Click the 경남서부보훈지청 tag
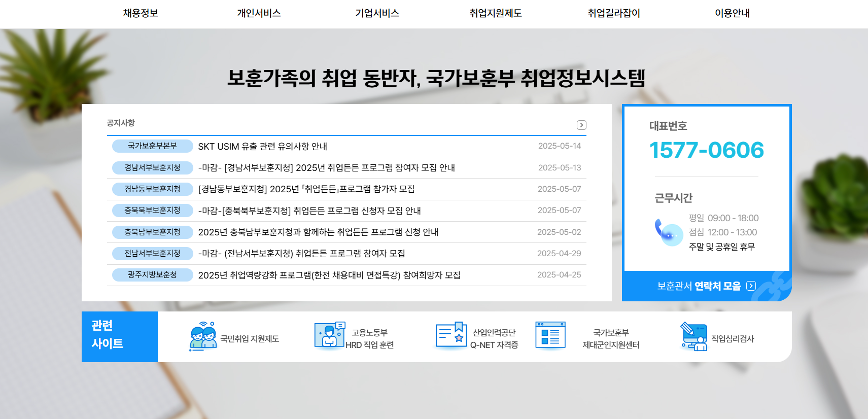The width and height of the screenshot is (868, 419). click(x=152, y=167)
